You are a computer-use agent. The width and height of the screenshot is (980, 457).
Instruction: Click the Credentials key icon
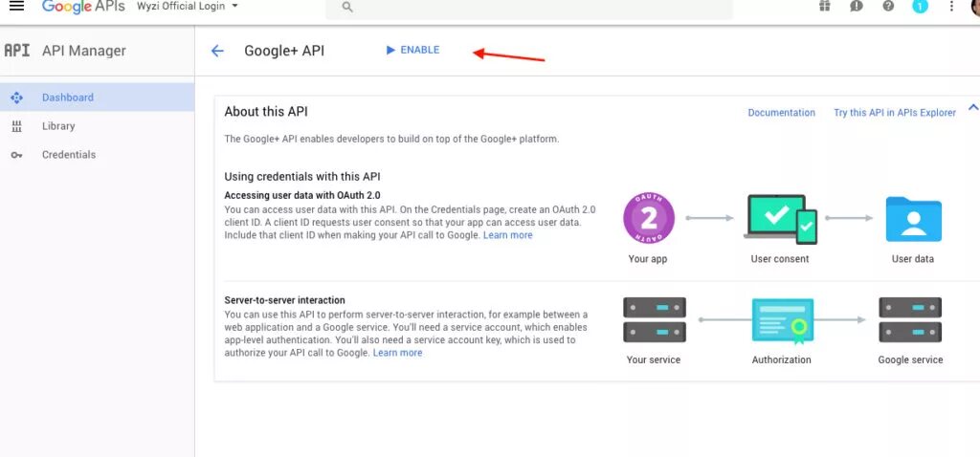click(x=17, y=155)
